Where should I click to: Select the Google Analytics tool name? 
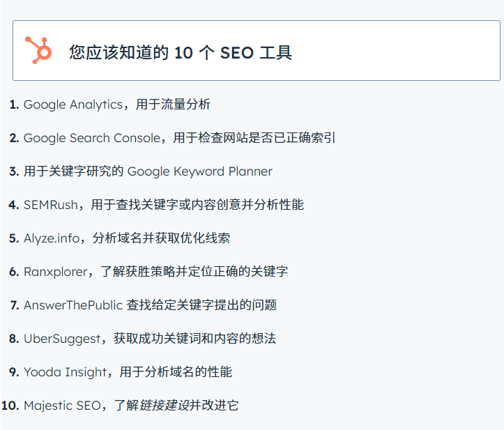point(72,105)
